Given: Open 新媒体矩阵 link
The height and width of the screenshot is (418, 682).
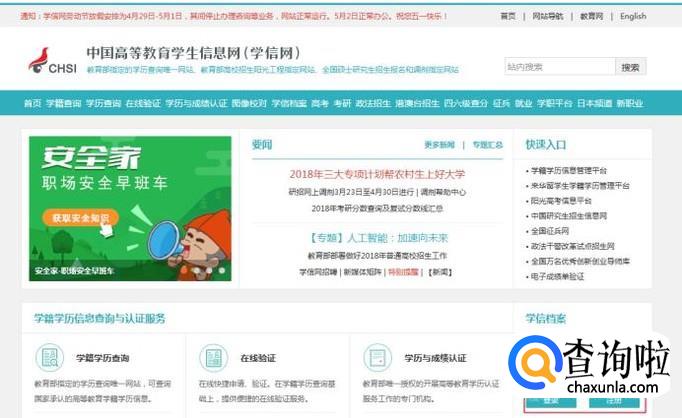Looking at the screenshot, I should (x=362, y=272).
